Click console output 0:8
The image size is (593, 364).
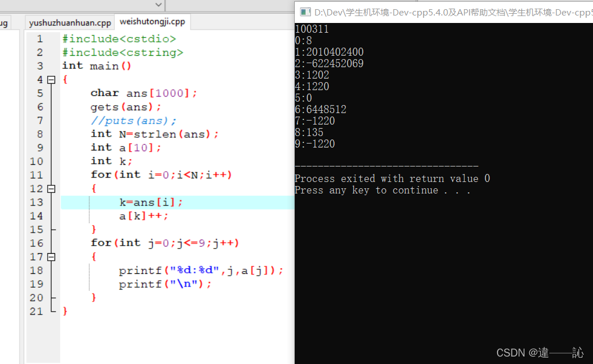pyautogui.click(x=303, y=40)
